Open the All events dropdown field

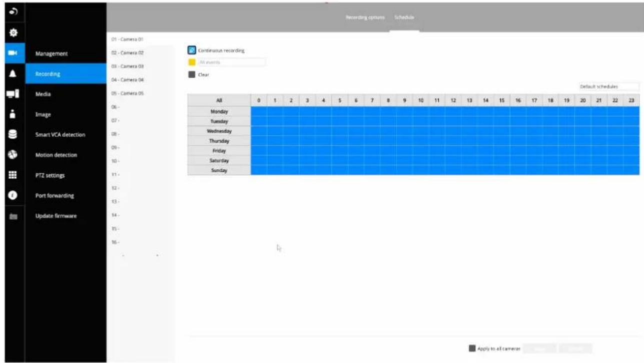[231, 63]
